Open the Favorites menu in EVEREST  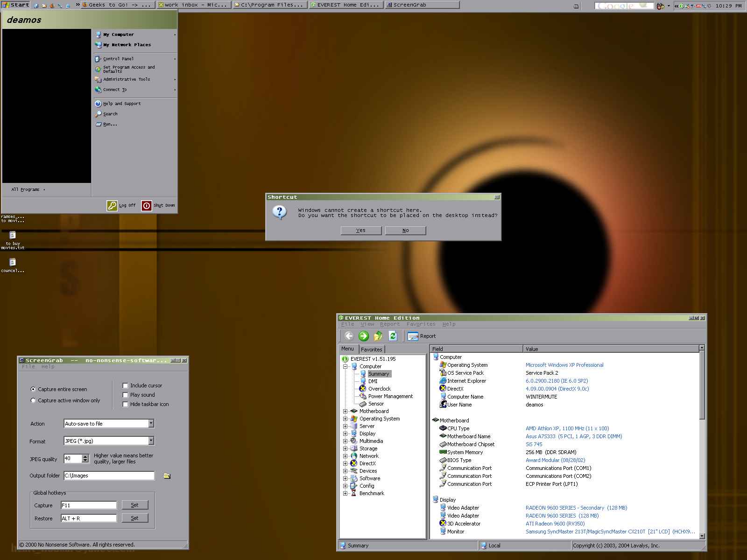click(x=421, y=324)
